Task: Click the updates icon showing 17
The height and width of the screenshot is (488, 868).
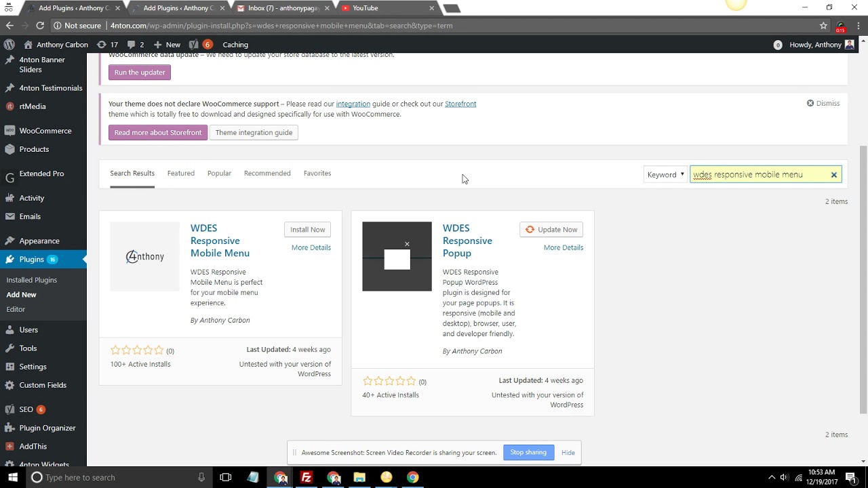Action: 108,45
